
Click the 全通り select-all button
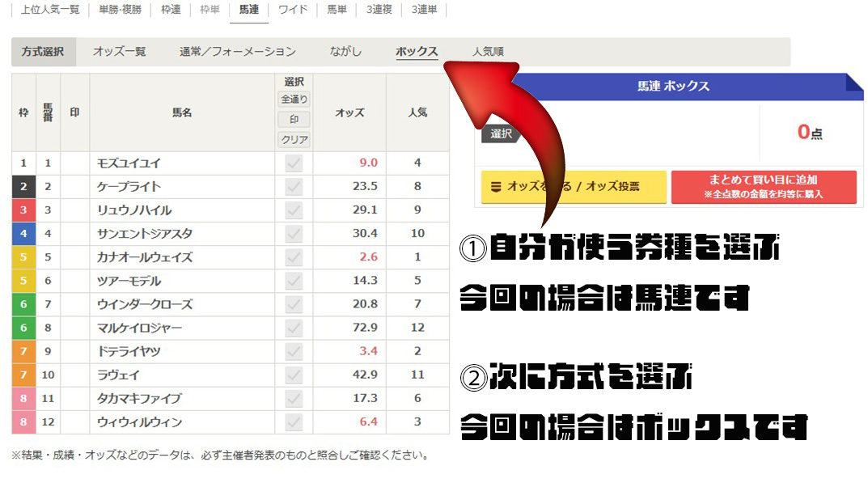(x=294, y=100)
